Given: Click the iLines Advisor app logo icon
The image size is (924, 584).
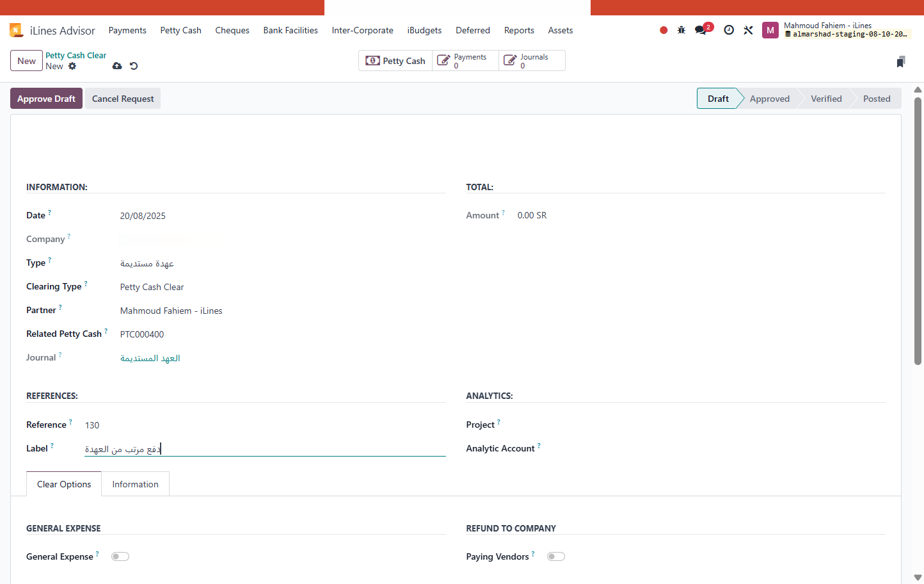Looking at the screenshot, I should tap(16, 30).
